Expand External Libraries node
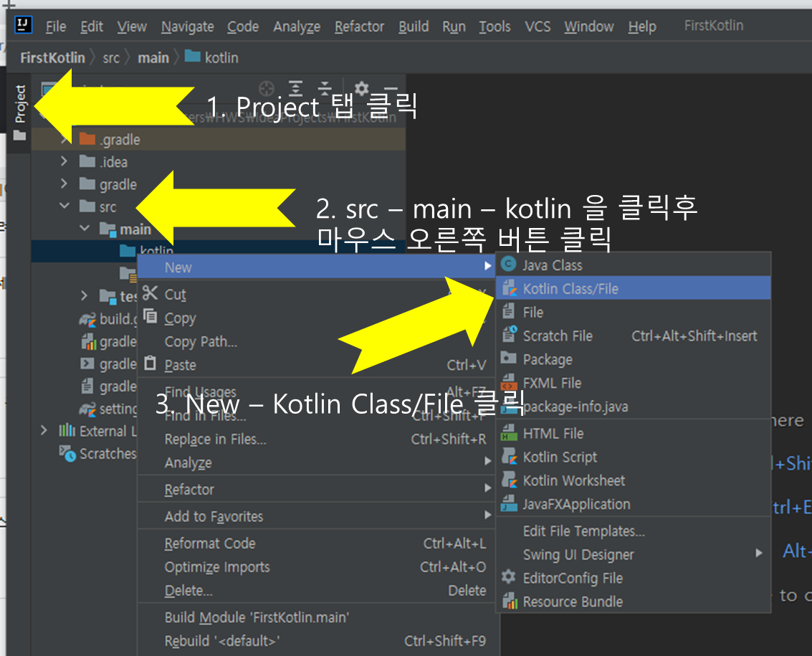The height and width of the screenshot is (656, 812). (x=44, y=431)
